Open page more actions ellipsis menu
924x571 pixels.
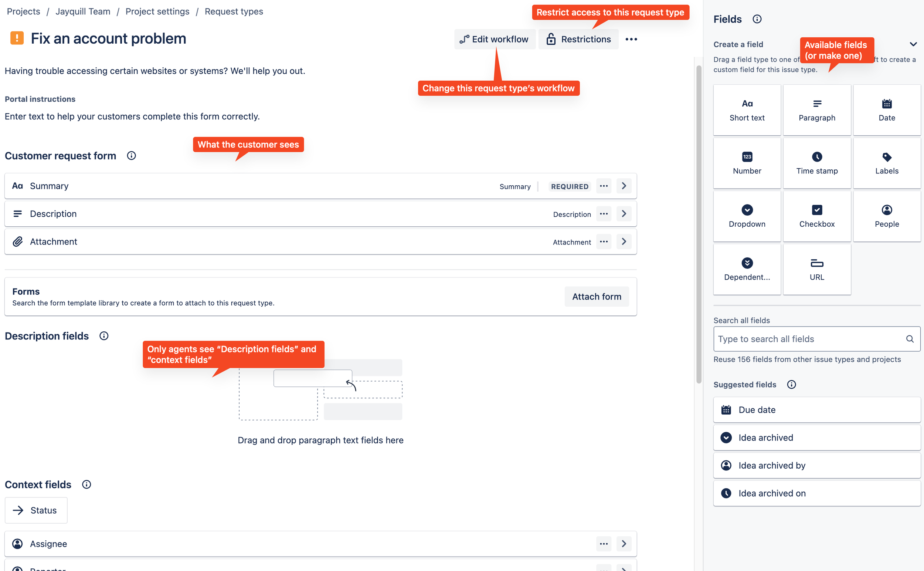coord(631,39)
